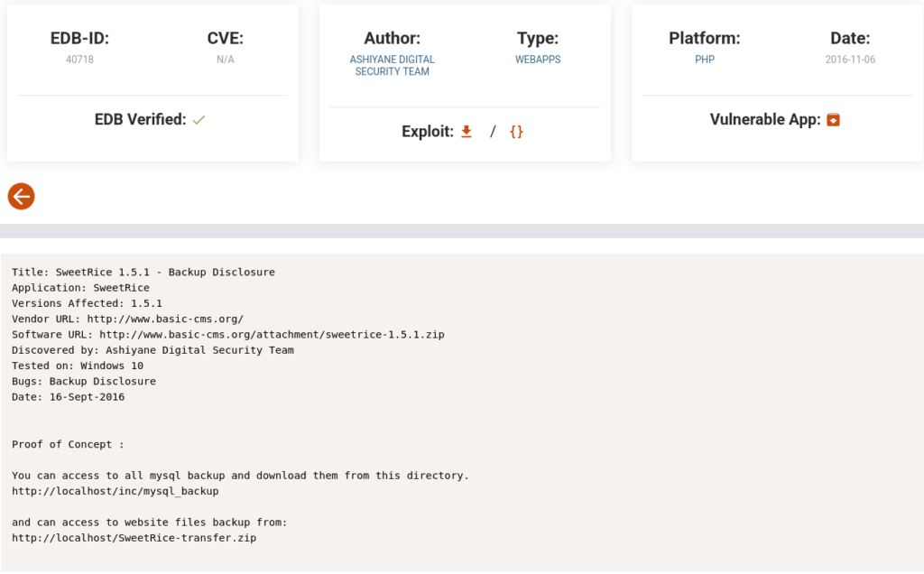Click the localhost/inc/mysql_backup URL text
The image size is (924, 574).
click(x=115, y=491)
